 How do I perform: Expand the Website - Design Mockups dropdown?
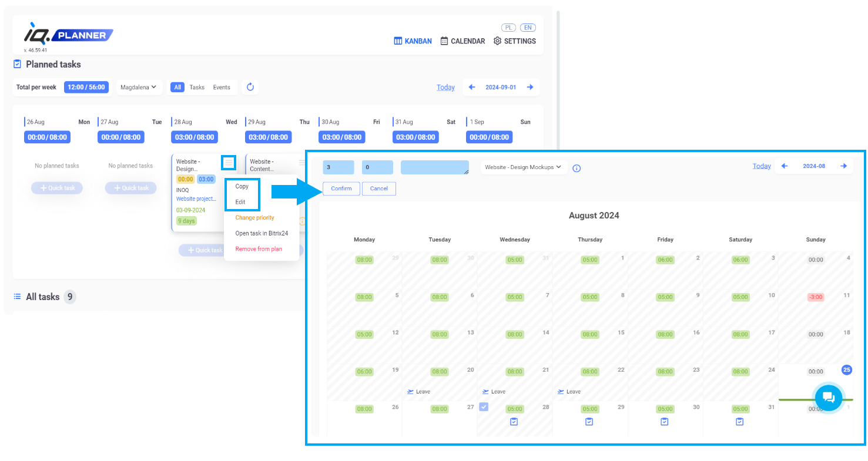coord(524,167)
